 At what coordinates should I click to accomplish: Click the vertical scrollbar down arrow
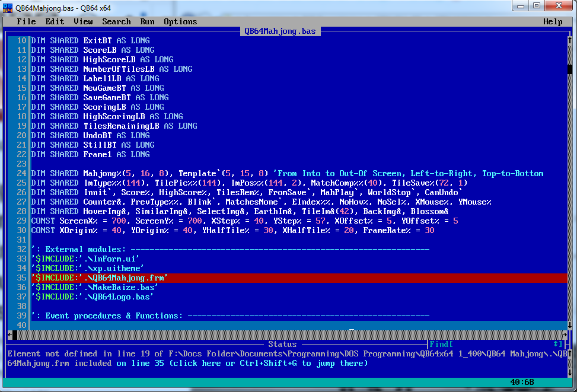tap(569, 325)
